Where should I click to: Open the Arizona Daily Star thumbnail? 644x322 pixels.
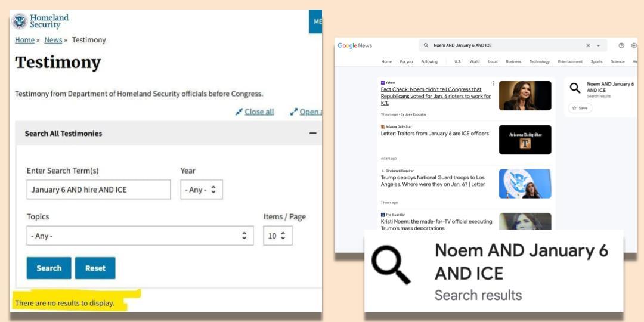coord(525,140)
